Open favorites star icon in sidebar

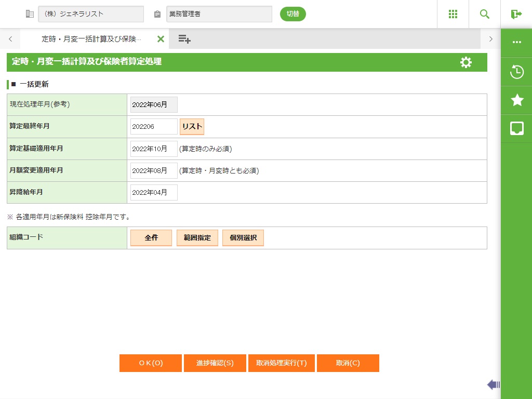pyautogui.click(x=516, y=100)
